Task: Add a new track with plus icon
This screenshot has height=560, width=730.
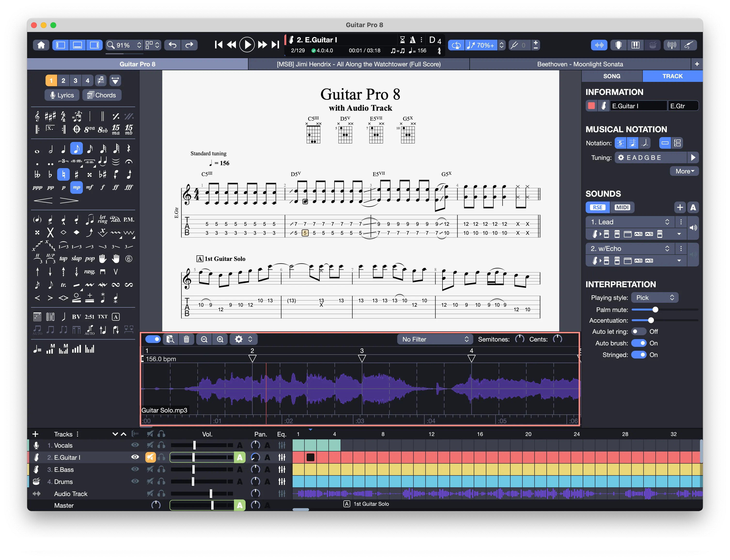Action: point(35,434)
